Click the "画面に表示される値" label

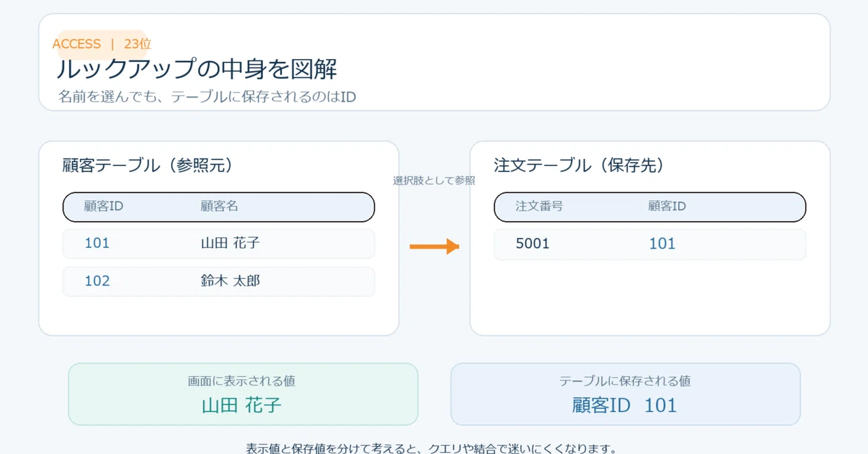(241, 381)
